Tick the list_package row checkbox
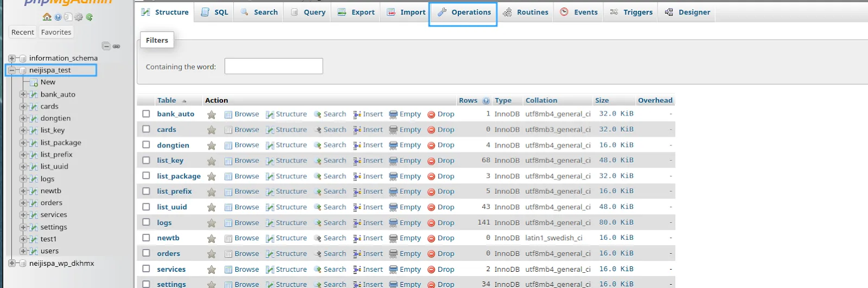 (146, 176)
